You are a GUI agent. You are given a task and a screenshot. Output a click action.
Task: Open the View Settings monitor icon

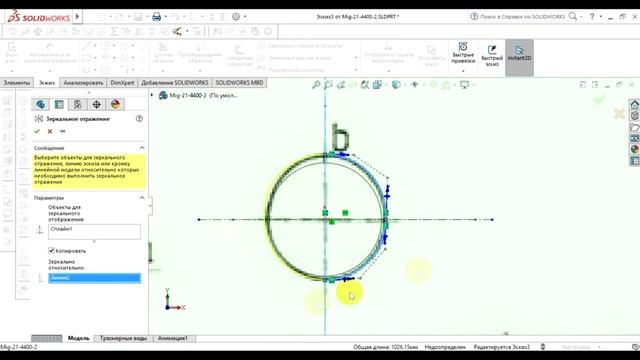pos(464,85)
